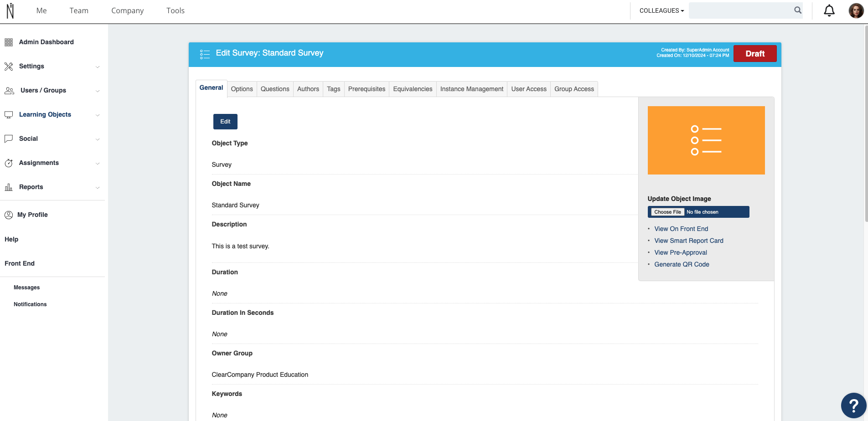The width and height of the screenshot is (868, 421).
Task: Open My Profile in the sidebar
Action: tap(32, 215)
